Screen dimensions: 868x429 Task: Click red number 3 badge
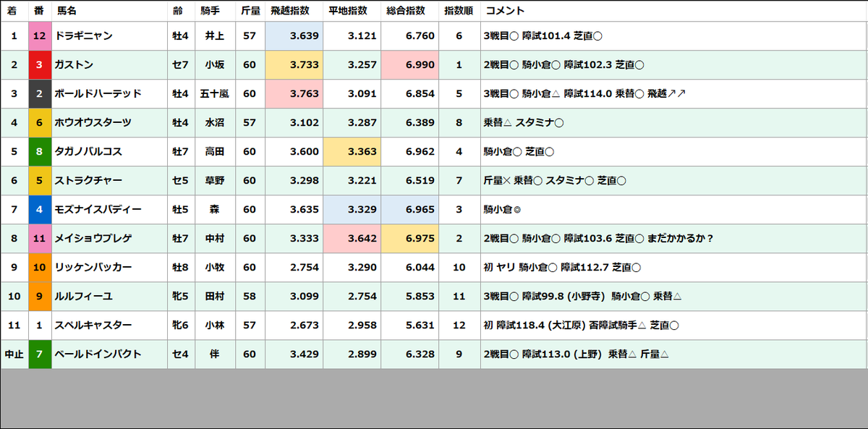40,65
